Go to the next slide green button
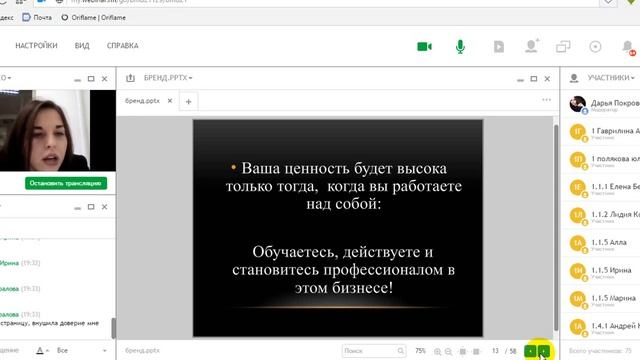Viewport: 640px width, 360px height. [x=544, y=351]
